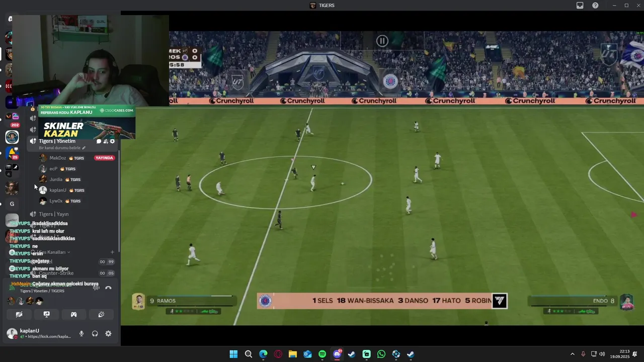Open the Counter-Strike voice channel
The image size is (644, 362).
point(56,273)
